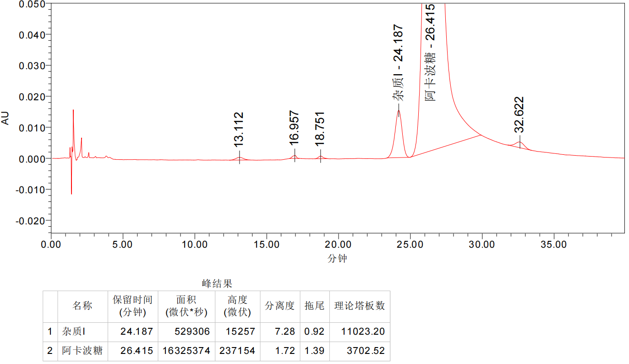The image size is (629, 364).
Task: Click the 面积 (微伏*秒) column header
Action: pos(186,306)
